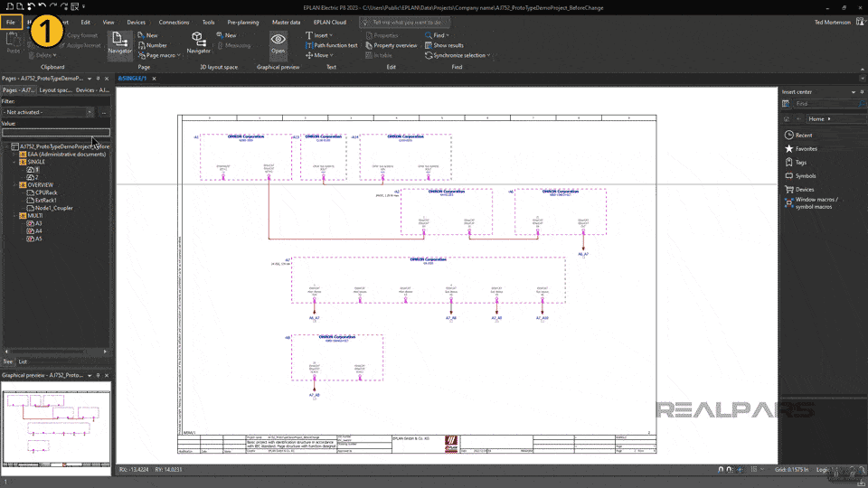Expand EAA (Administrative documents) node
868x488 pixels.
15,155
